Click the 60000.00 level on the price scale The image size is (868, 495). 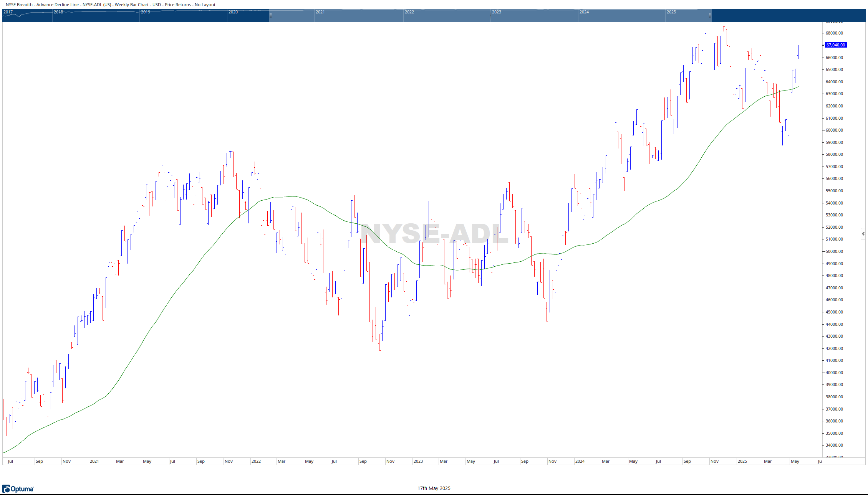tap(834, 130)
